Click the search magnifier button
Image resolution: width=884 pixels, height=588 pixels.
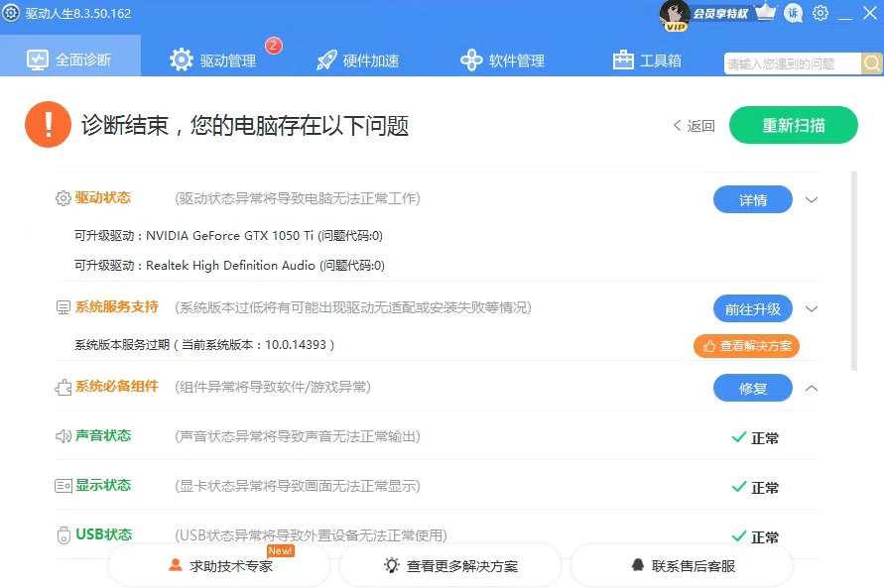coord(871,63)
